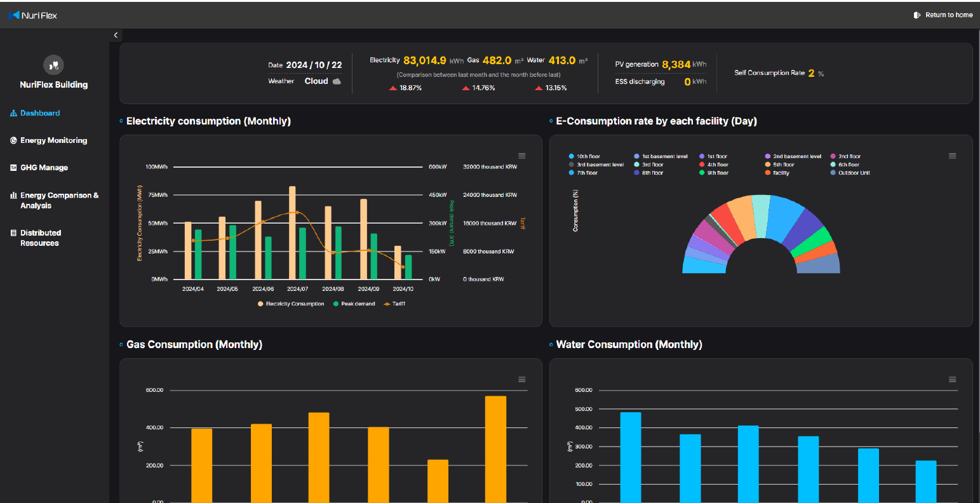Image resolution: width=980 pixels, height=503 pixels.
Task: Click the NuriFlex Building avatar icon
Action: pyautogui.click(x=53, y=64)
